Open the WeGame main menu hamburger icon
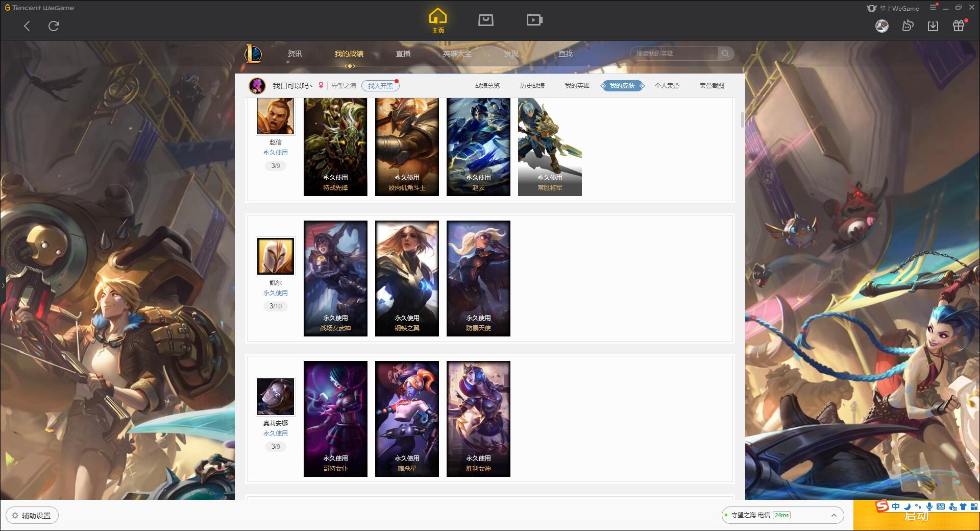Image resolution: width=980 pixels, height=531 pixels. 933,8
